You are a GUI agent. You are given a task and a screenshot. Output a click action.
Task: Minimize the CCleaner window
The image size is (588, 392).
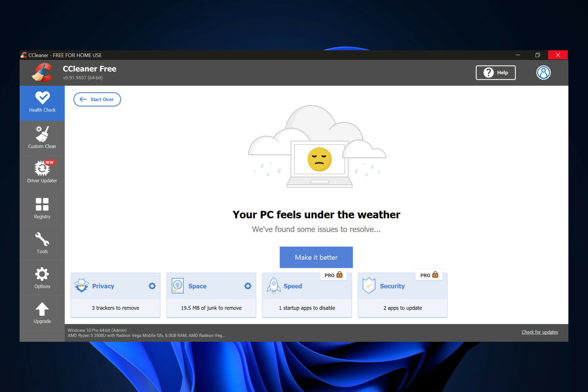coord(518,55)
